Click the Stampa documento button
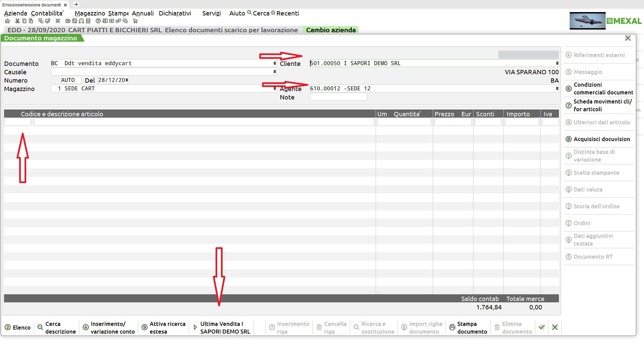Screen dimensions: 644x344 click(x=468, y=328)
